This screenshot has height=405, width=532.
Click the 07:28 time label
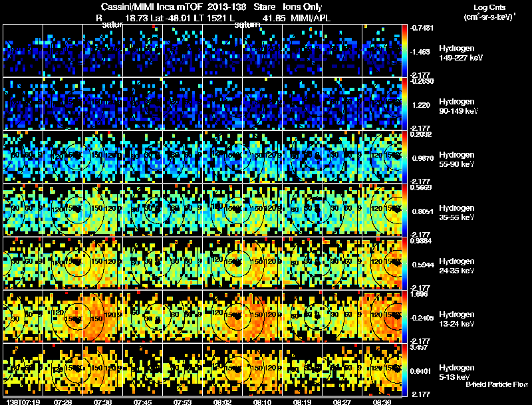click(x=63, y=402)
